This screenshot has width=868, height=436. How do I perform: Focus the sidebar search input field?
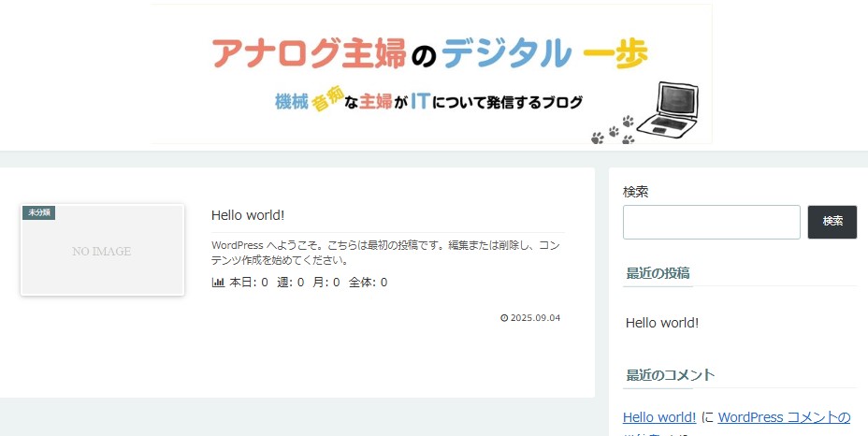[x=711, y=222]
